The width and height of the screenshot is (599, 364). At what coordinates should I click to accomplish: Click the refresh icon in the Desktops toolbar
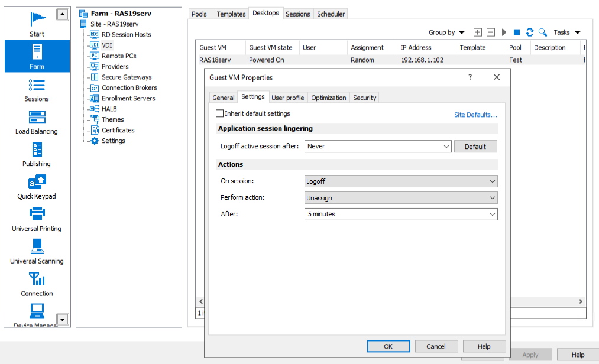point(530,32)
